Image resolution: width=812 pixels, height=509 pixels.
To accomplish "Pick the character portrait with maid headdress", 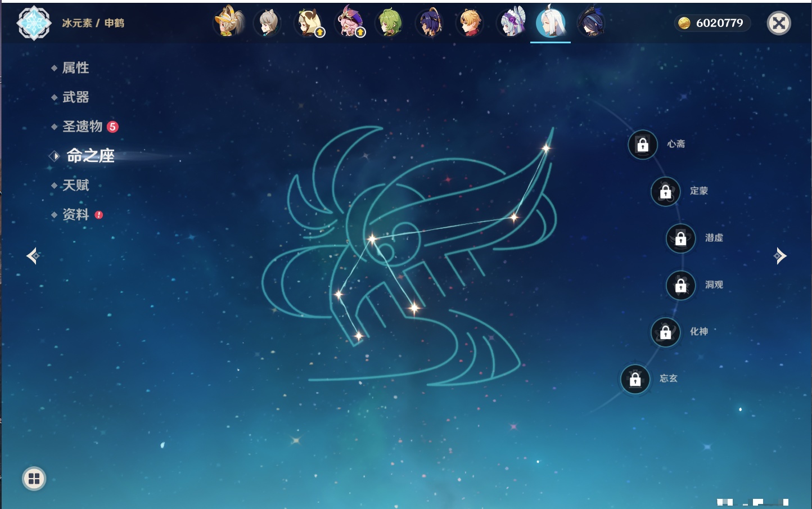I will pyautogui.click(x=511, y=23).
